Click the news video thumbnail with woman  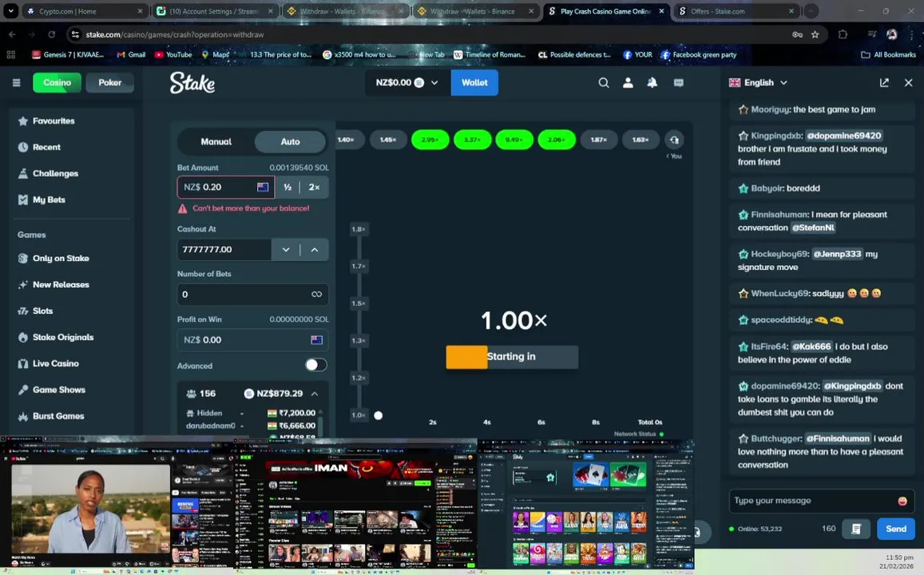(x=91, y=509)
